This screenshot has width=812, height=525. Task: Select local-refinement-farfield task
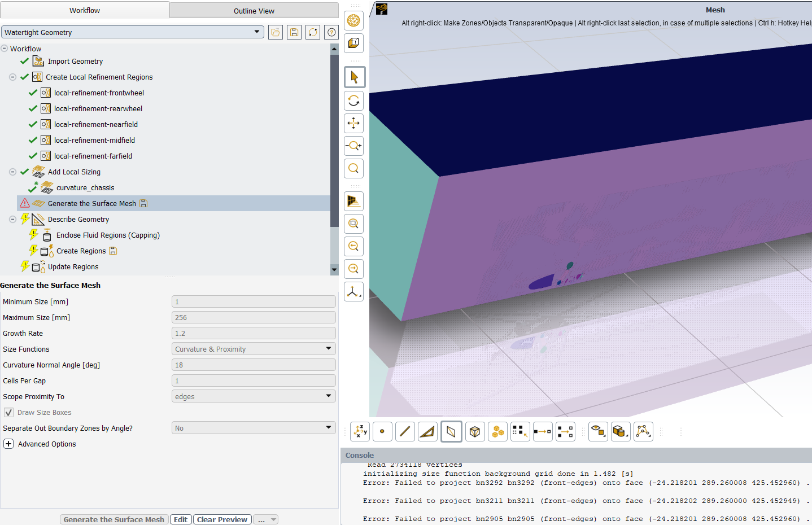pyautogui.click(x=93, y=156)
